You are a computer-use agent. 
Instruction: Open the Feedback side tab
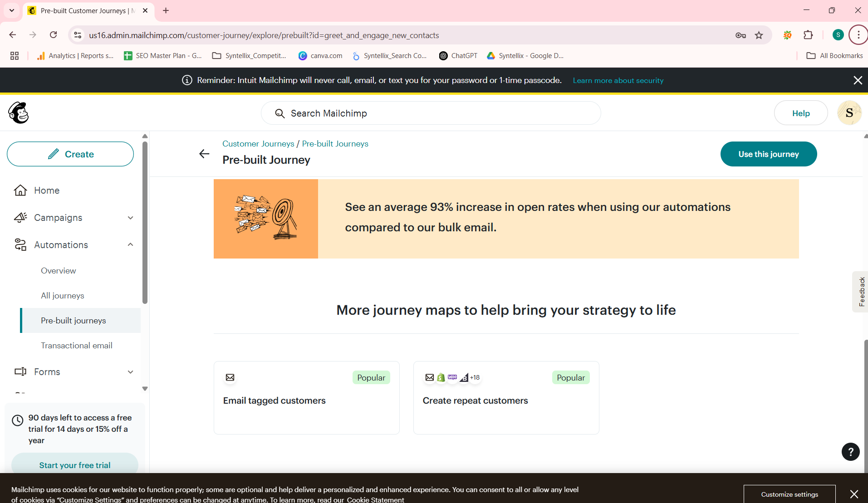(860, 292)
